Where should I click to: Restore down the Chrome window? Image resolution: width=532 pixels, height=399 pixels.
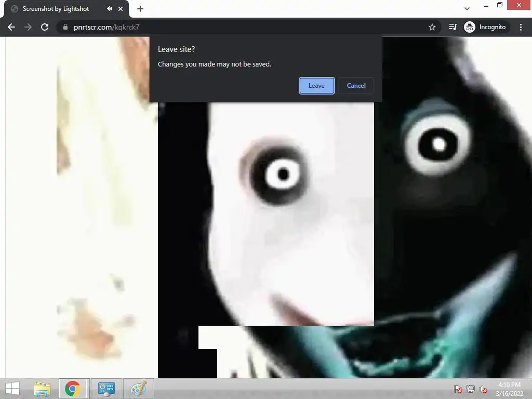pyautogui.click(x=499, y=5)
